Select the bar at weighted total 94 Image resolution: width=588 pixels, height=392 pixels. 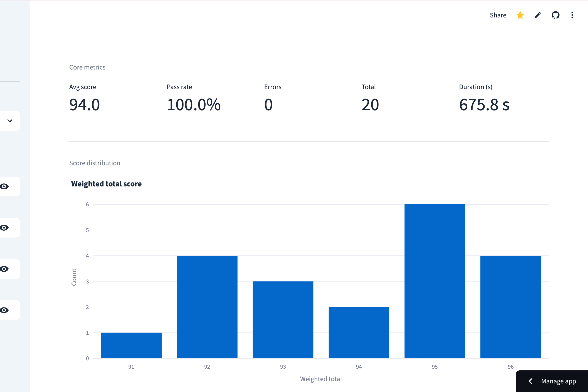coord(359,333)
